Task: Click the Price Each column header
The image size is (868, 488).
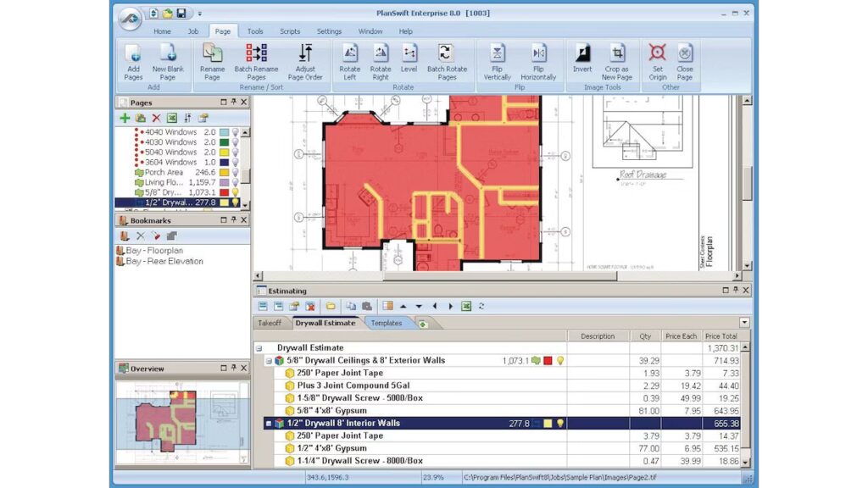Action: click(x=681, y=335)
